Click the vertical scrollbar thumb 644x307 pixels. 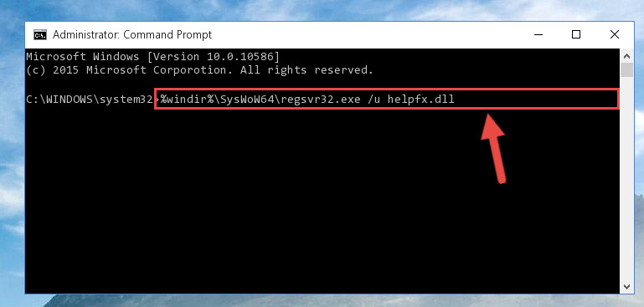(626, 70)
